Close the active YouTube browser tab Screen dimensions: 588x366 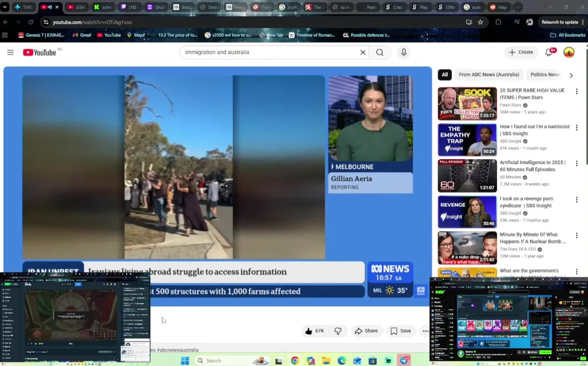[57, 7]
